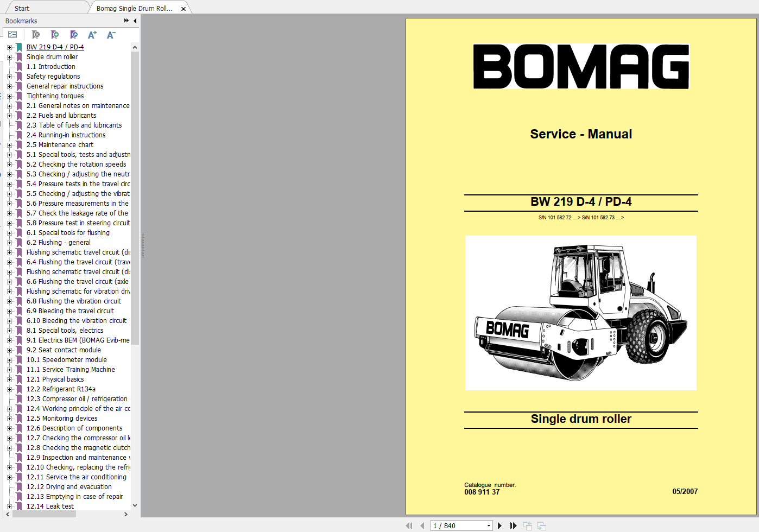This screenshot has width=759, height=532.
Task: Click catalogue number 008 911 37 on page
Action: pyautogui.click(x=482, y=492)
